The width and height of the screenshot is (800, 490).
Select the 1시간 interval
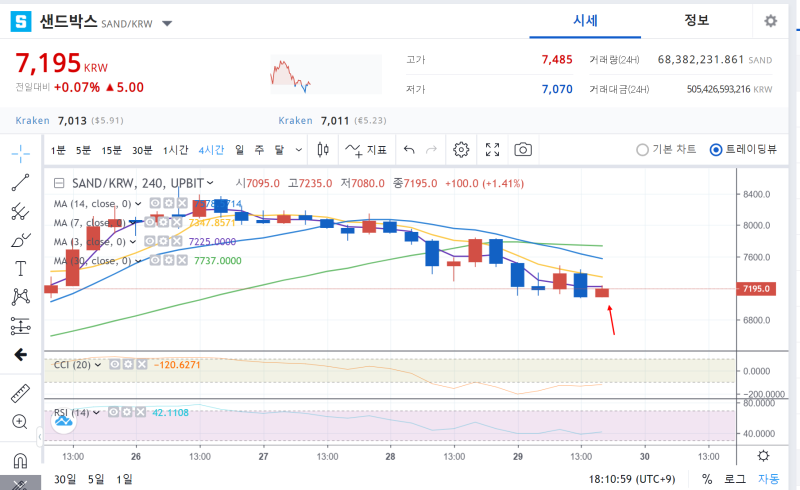(x=176, y=150)
